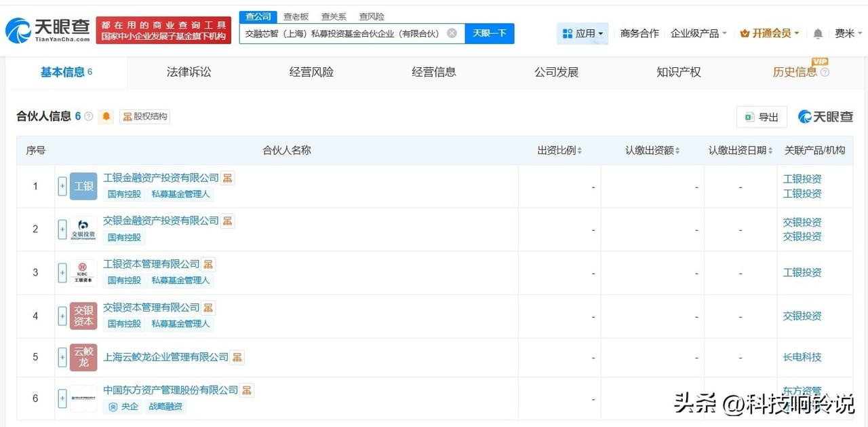Open the 企业级产品 dropdown

click(698, 33)
